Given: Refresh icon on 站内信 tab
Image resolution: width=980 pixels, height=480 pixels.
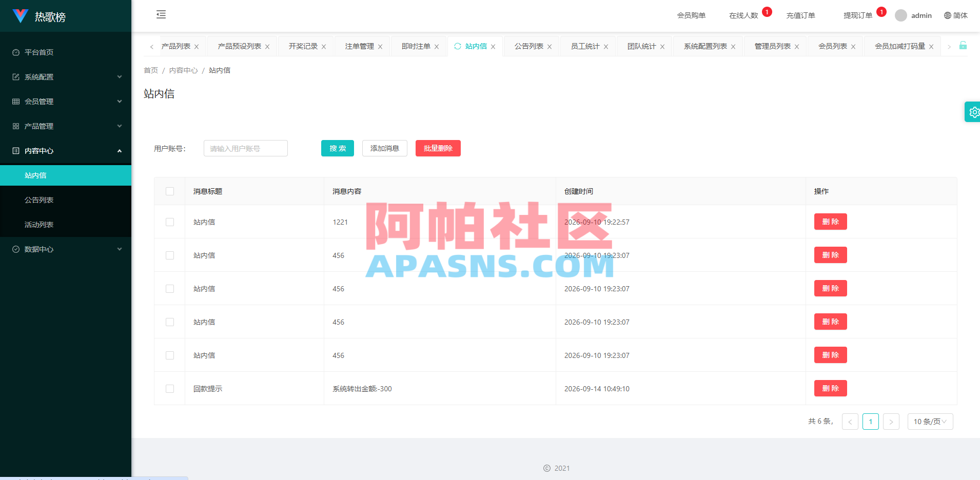Looking at the screenshot, I should point(458,46).
